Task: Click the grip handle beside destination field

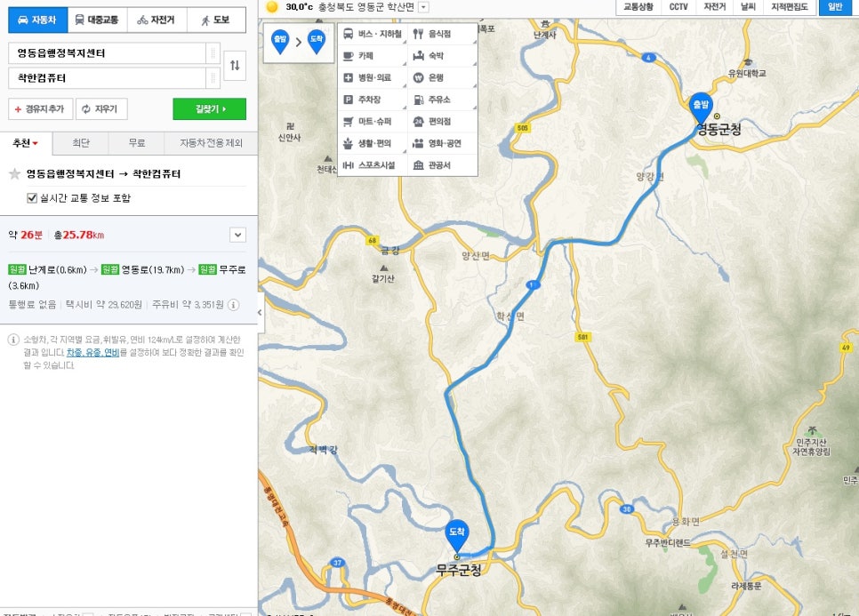Action: tap(213, 77)
